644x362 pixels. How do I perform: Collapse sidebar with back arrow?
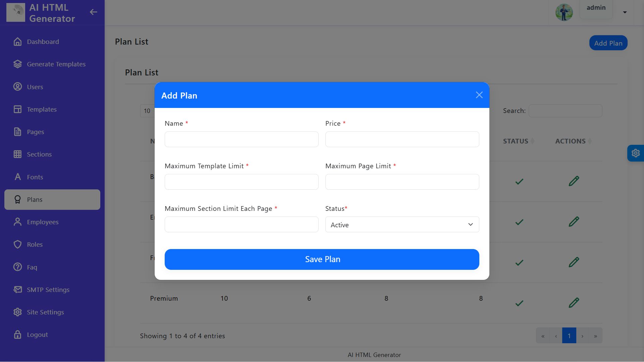[93, 12]
